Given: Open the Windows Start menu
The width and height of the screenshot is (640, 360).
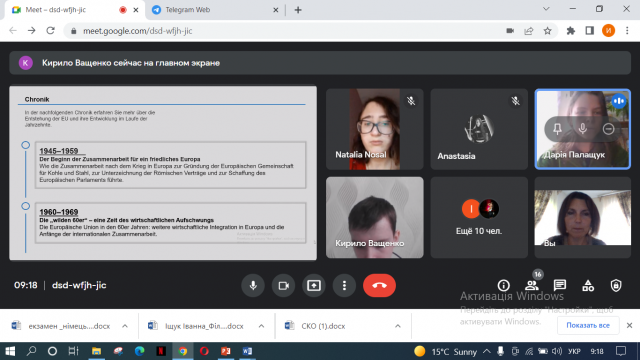Looking at the screenshot, I should [10, 351].
